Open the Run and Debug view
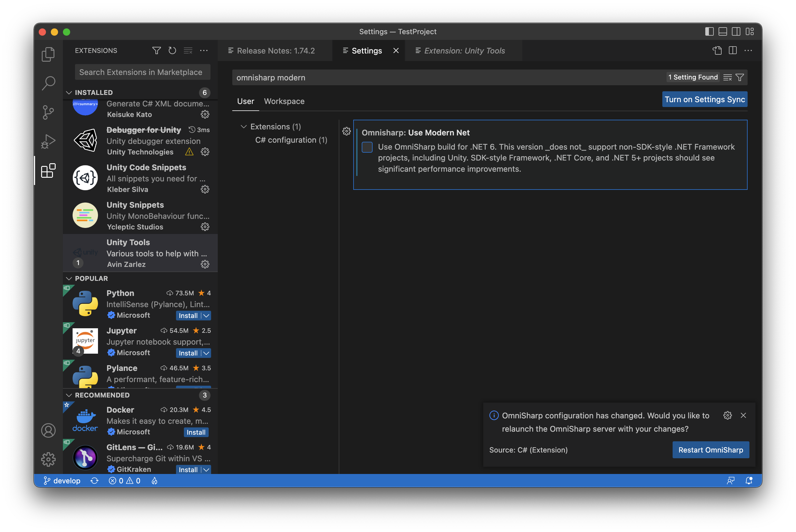796x532 pixels. (48, 141)
